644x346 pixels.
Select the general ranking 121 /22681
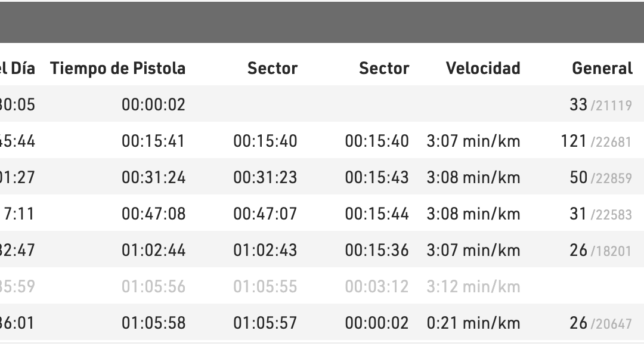tap(596, 141)
